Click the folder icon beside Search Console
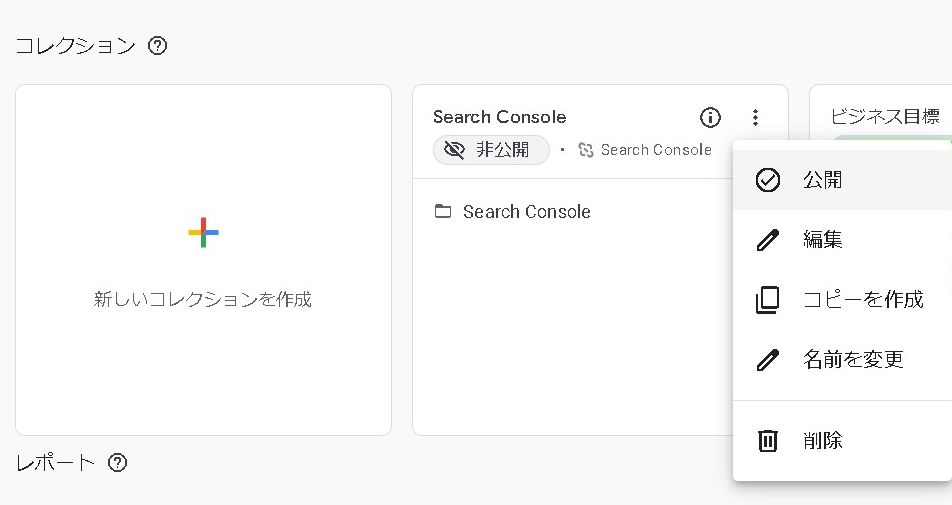Image resolution: width=952 pixels, height=505 pixels. point(442,211)
